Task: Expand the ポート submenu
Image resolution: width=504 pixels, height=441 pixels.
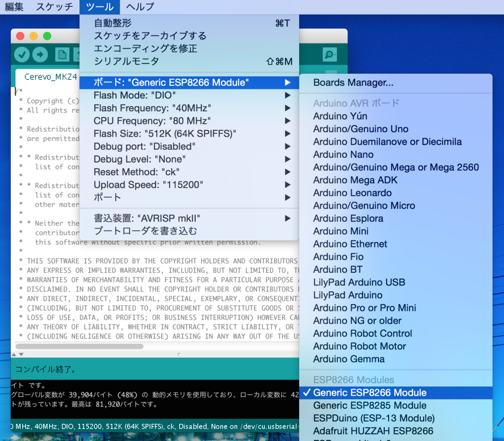Action: [x=189, y=197]
